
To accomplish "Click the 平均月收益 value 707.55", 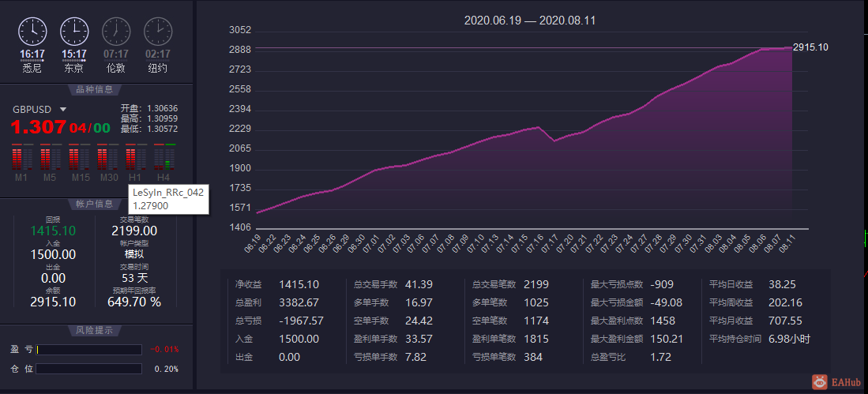I will click(785, 321).
